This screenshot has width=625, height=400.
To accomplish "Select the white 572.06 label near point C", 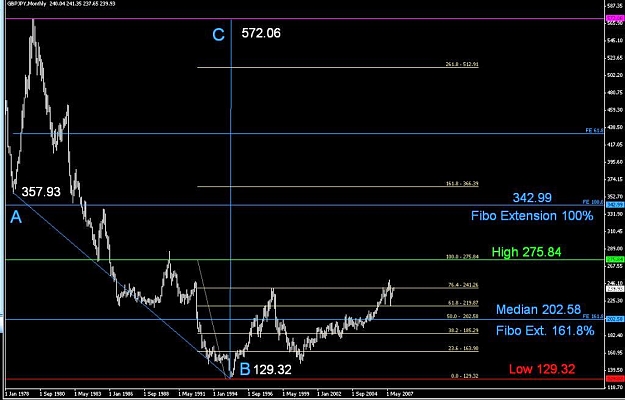I will 261,33.
